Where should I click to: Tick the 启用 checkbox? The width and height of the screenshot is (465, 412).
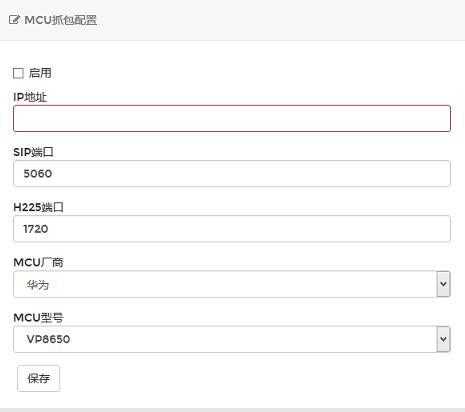[x=18, y=73]
